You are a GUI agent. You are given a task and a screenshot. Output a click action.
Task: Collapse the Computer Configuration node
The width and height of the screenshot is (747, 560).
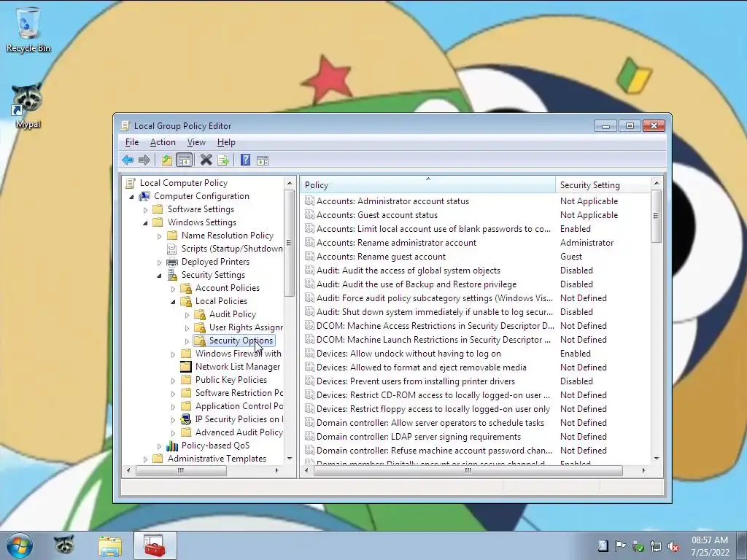[x=132, y=197]
